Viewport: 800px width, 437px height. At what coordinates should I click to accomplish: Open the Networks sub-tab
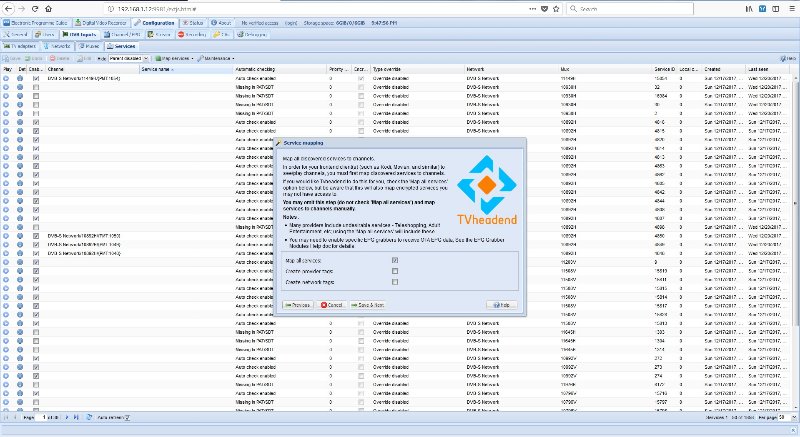click(57, 46)
